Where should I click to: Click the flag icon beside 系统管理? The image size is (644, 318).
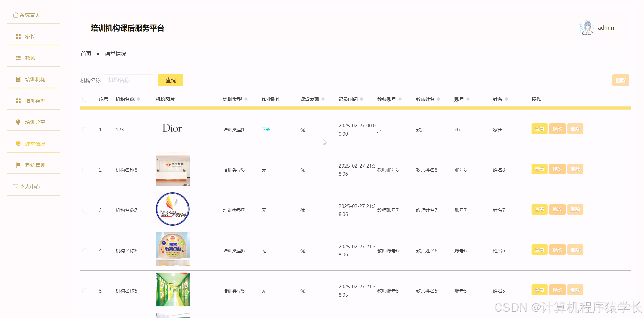point(18,165)
